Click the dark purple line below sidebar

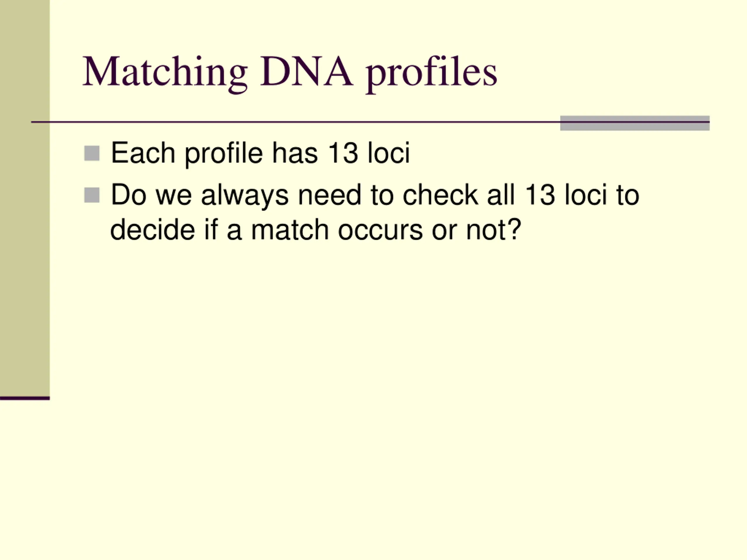click(x=25, y=399)
